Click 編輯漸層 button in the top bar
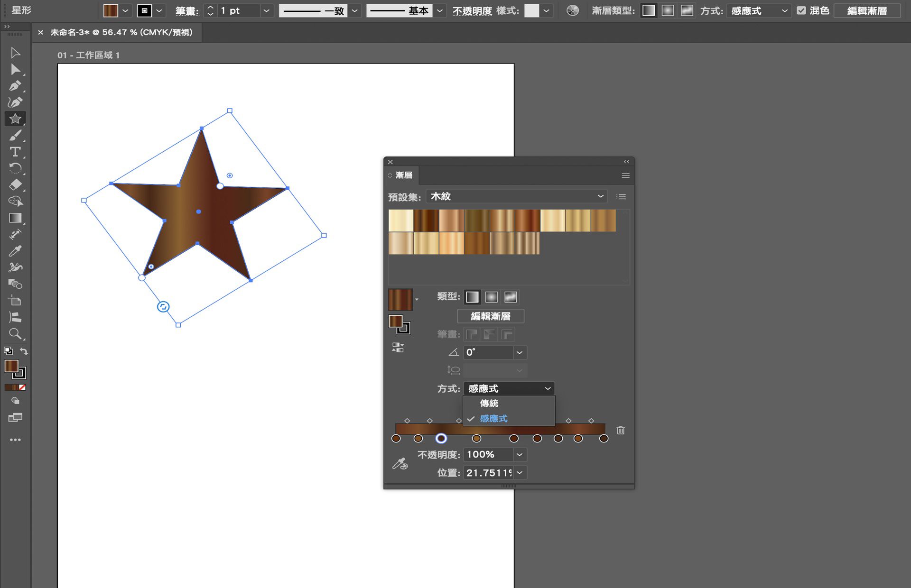 coord(867,10)
